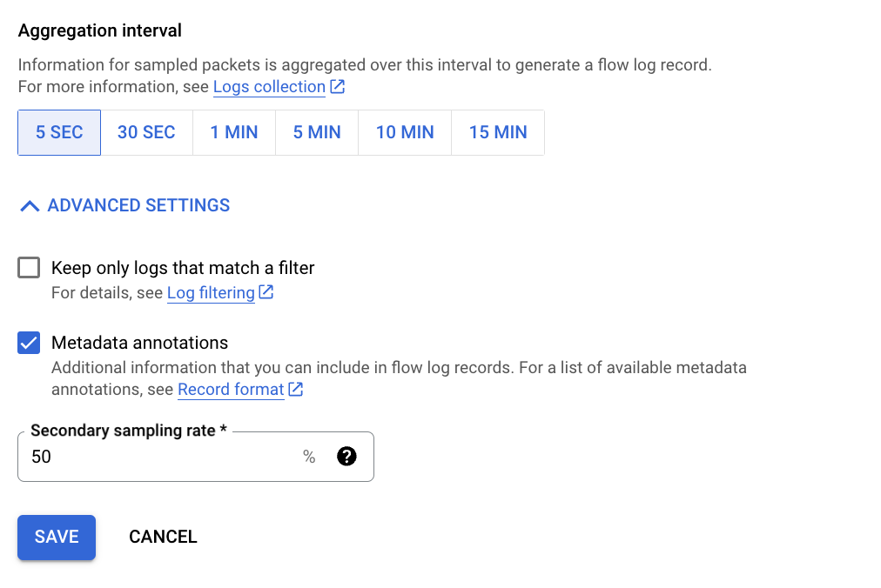This screenshot has height=588, width=881.
Task: Click external-link icon after Record format
Action: tap(296, 390)
